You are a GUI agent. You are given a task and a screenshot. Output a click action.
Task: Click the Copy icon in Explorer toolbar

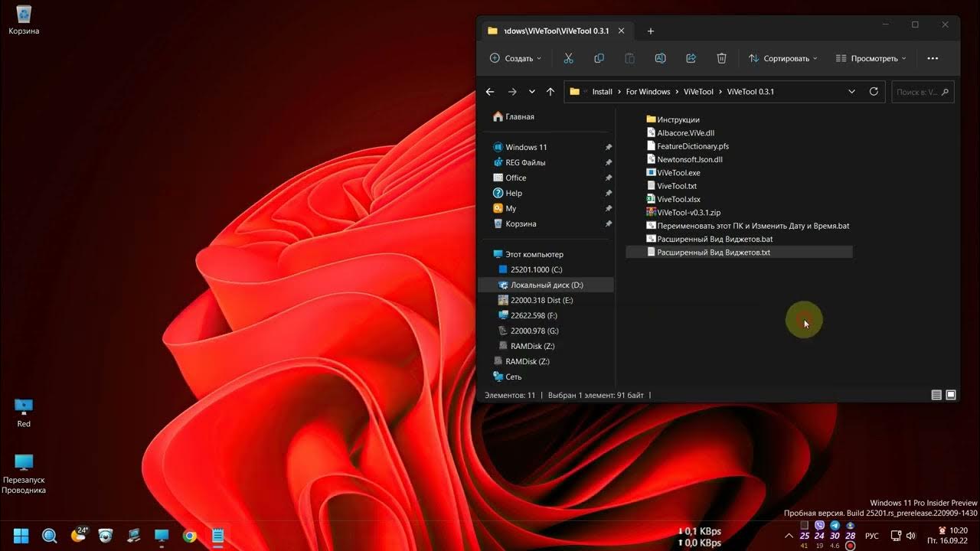click(x=599, y=58)
